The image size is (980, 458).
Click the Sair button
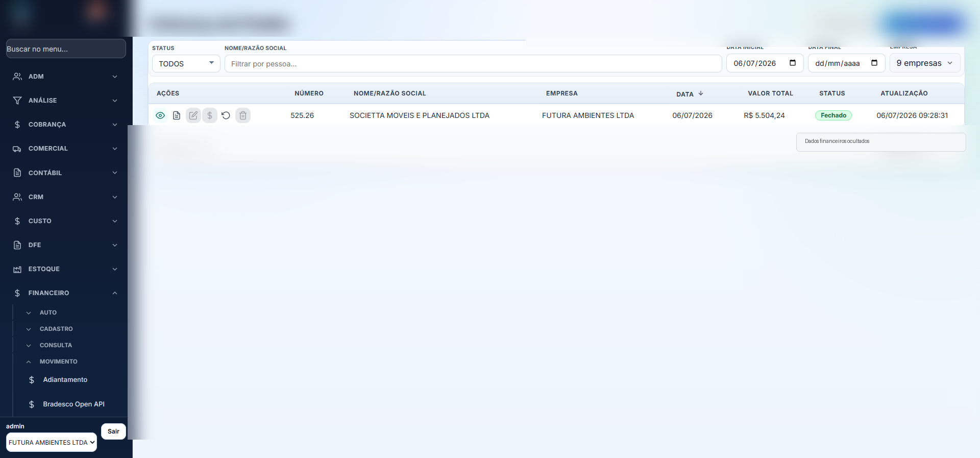tap(113, 431)
